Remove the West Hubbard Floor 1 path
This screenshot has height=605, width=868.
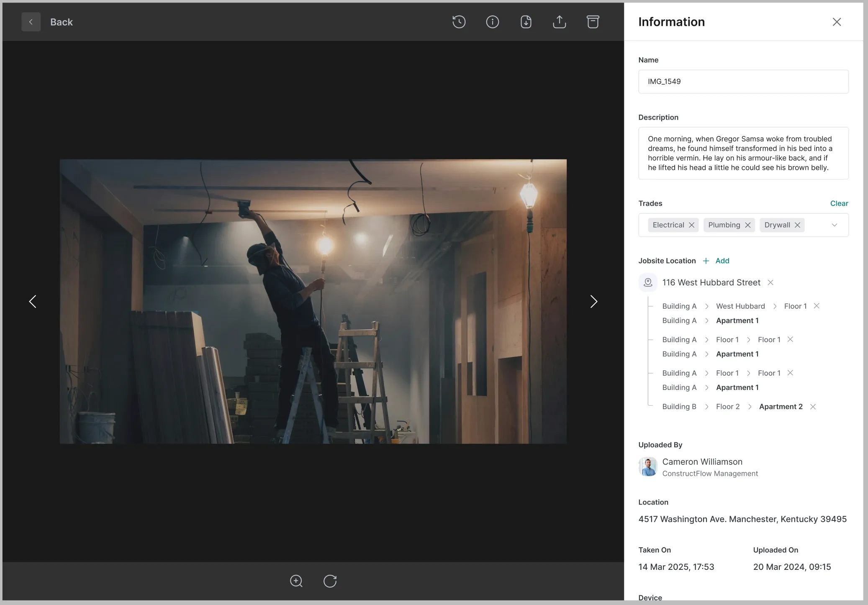click(x=817, y=306)
